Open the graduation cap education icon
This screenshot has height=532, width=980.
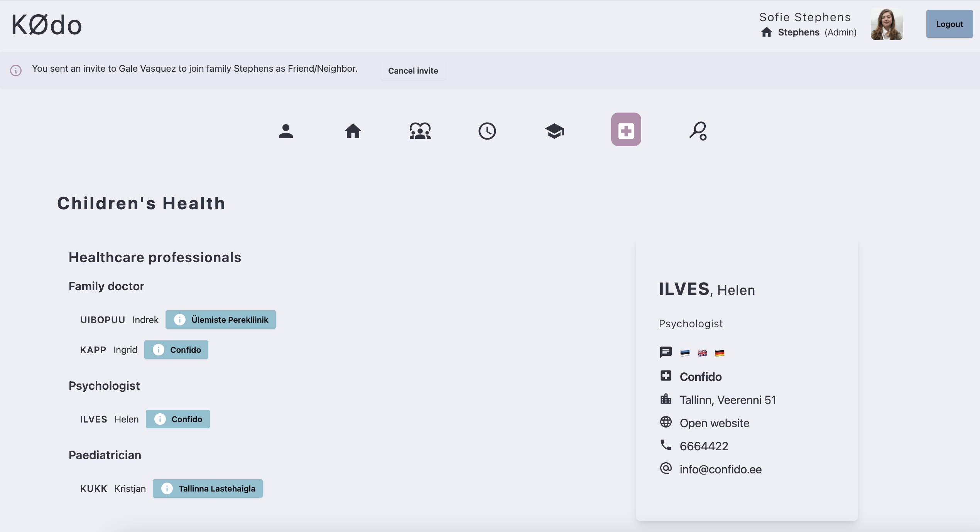click(x=554, y=131)
